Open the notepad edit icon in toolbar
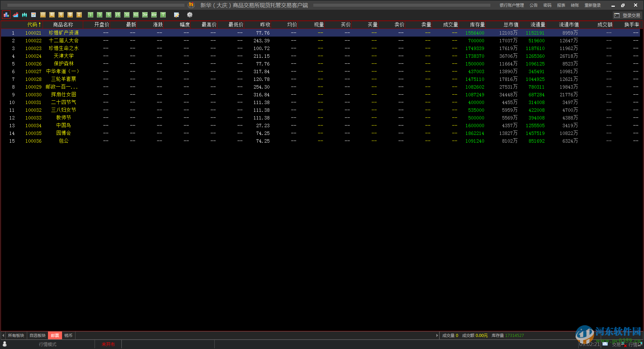This screenshot has width=644, height=349. 176,15
